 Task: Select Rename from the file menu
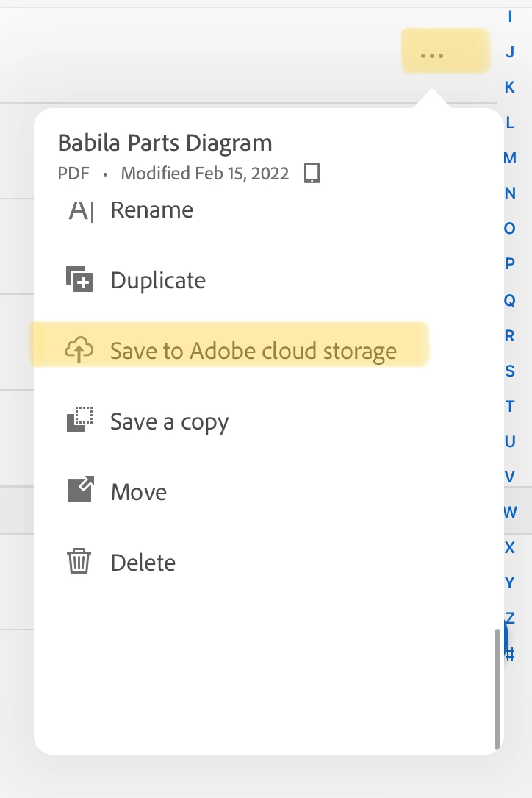[151, 210]
